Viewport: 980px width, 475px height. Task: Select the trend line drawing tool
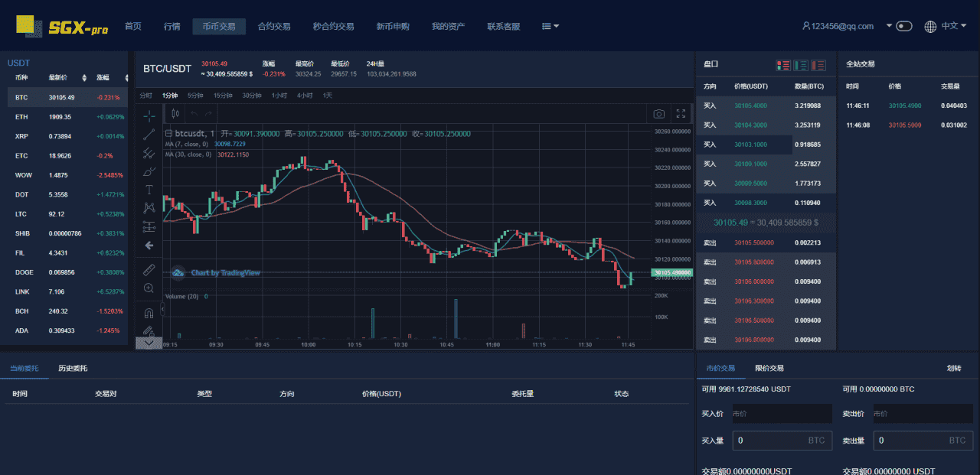[149, 135]
